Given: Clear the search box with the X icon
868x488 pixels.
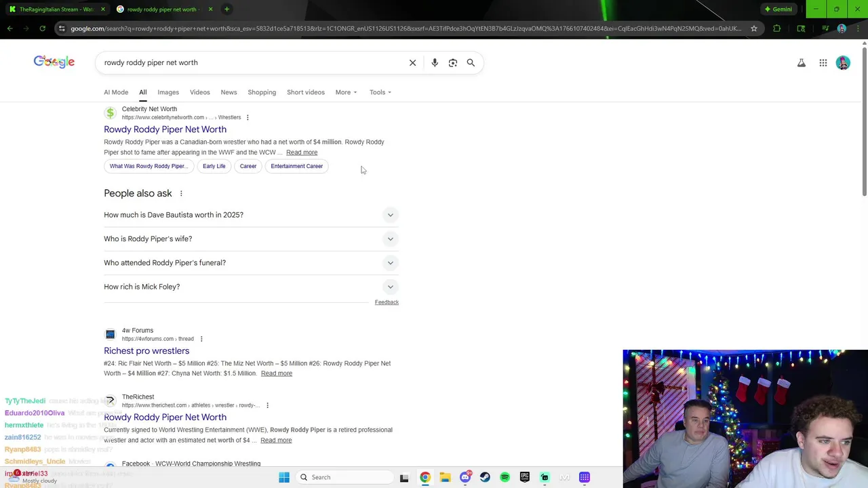Looking at the screenshot, I should tap(412, 62).
